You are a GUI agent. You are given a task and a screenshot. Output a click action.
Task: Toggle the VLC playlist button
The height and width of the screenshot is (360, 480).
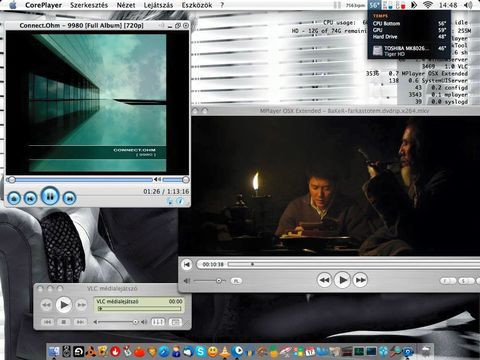tap(175, 322)
